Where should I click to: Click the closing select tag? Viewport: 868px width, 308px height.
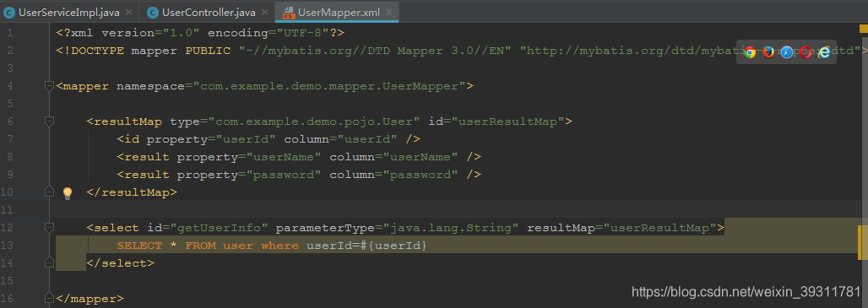[121, 262]
